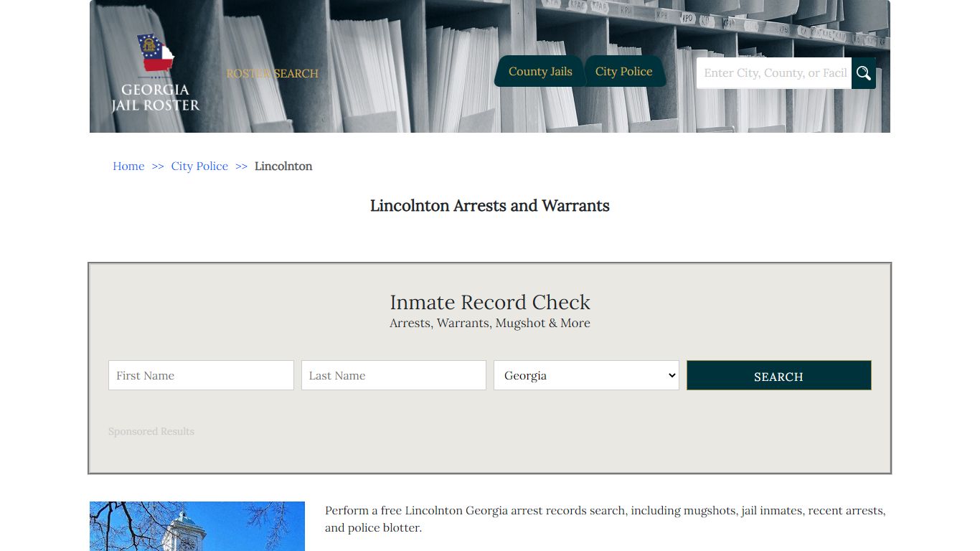Screen dimensions: 980x551
Task: Click the Georgia Jail Roster site title text
Action: pos(154,98)
